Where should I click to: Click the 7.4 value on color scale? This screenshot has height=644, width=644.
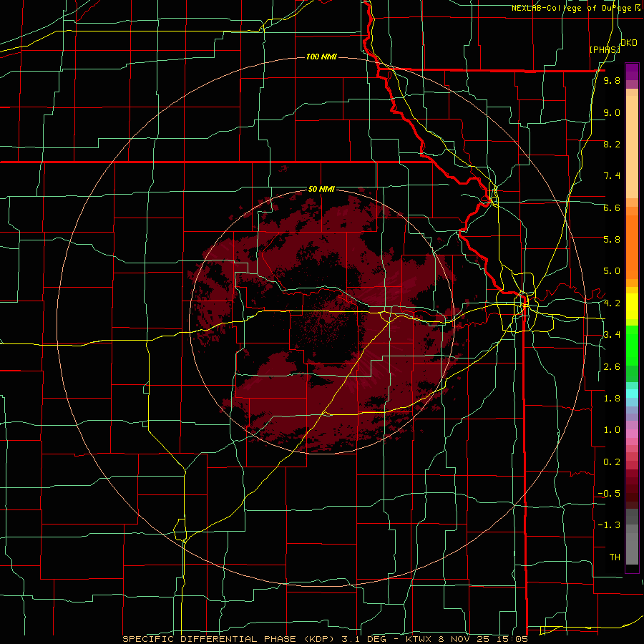coord(612,176)
